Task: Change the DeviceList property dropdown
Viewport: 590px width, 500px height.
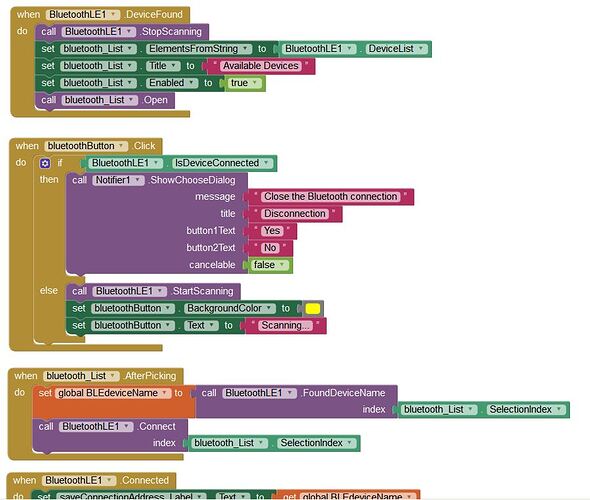Action: point(397,49)
